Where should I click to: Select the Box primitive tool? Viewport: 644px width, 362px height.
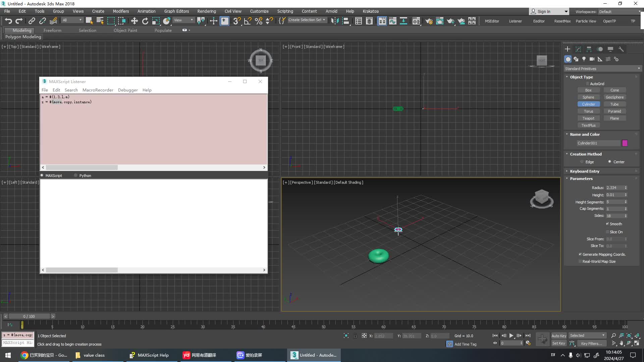pyautogui.click(x=589, y=90)
